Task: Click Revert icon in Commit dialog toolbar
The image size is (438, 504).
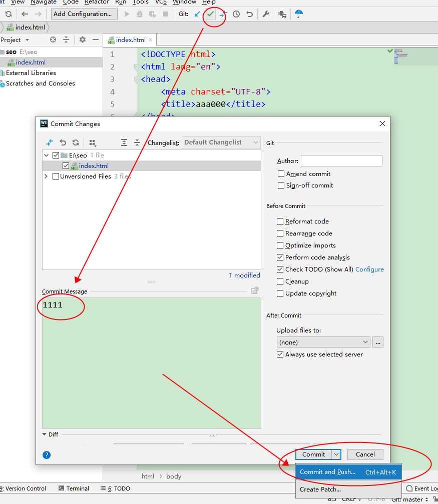Action: coord(63,142)
